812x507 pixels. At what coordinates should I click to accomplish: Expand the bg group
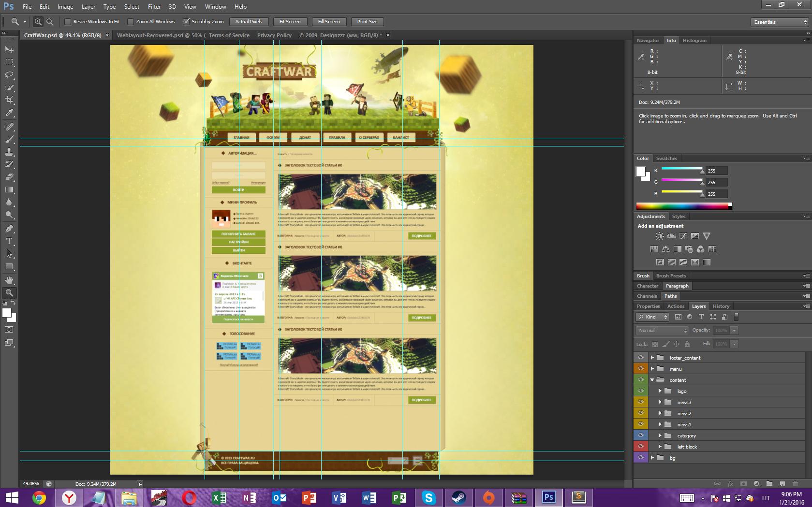click(x=652, y=458)
